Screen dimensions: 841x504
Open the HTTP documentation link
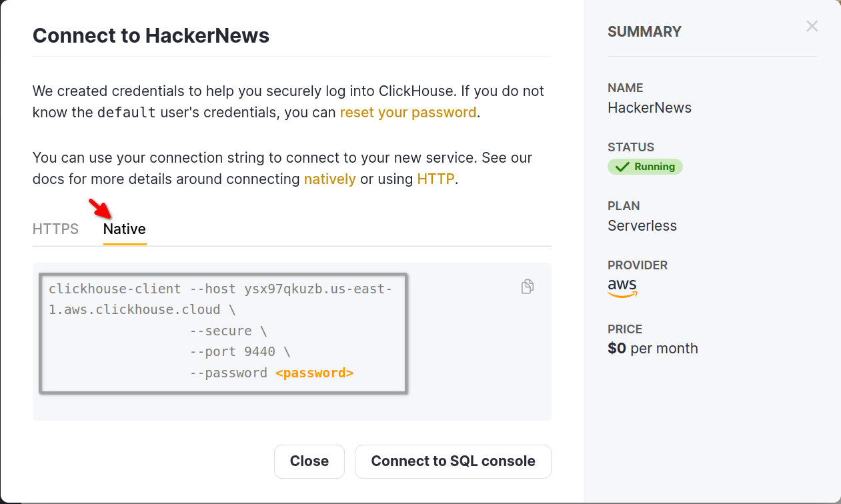[436, 179]
